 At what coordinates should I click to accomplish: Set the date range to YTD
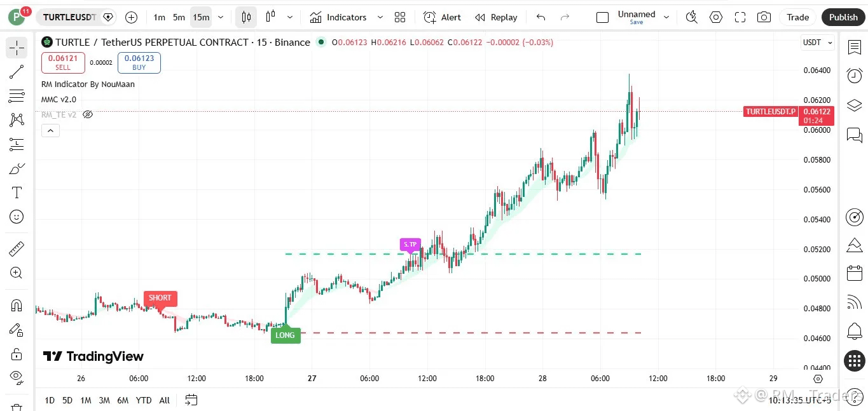pyautogui.click(x=144, y=400)
